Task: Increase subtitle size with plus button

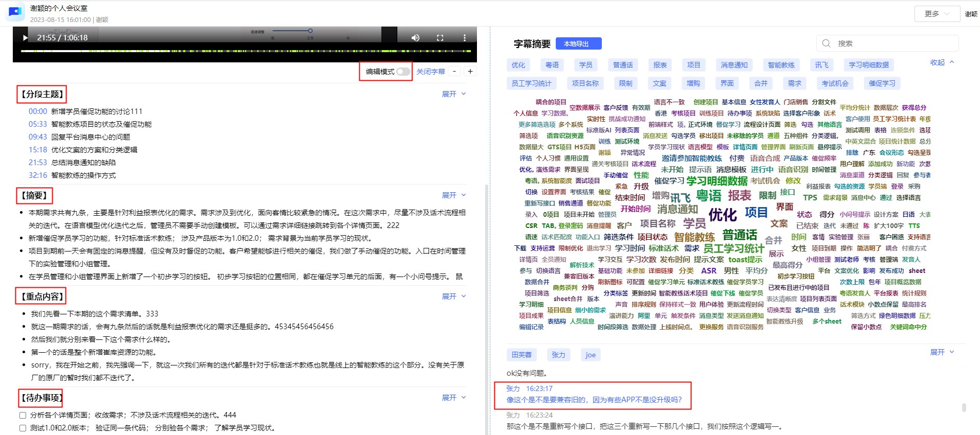Action: [x=470, y=72]
